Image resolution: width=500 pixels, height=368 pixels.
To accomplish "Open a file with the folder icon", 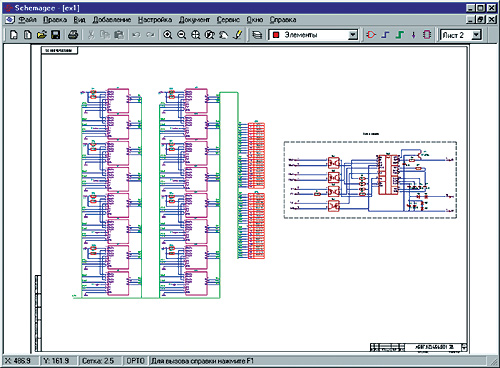I will pyautogui.click(x=42, y=35).
